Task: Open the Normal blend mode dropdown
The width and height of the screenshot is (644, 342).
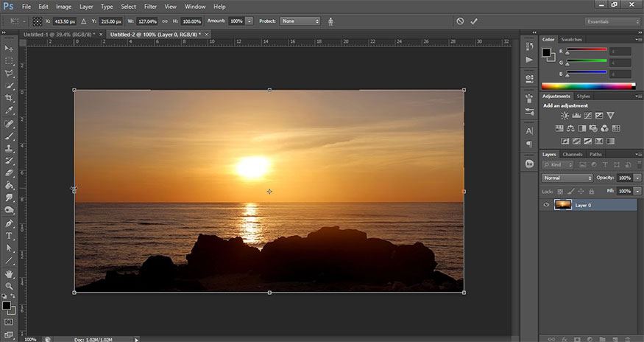Action: tap(567, 178)
